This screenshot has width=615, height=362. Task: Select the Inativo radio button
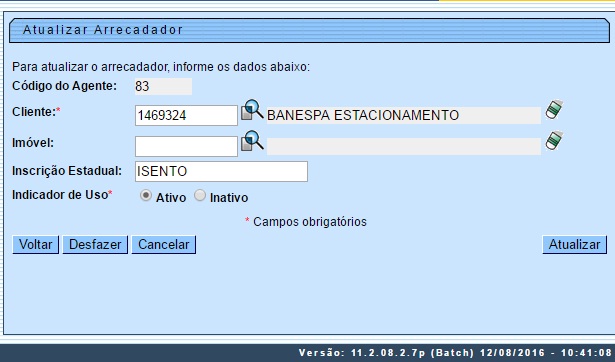(200, 195)
